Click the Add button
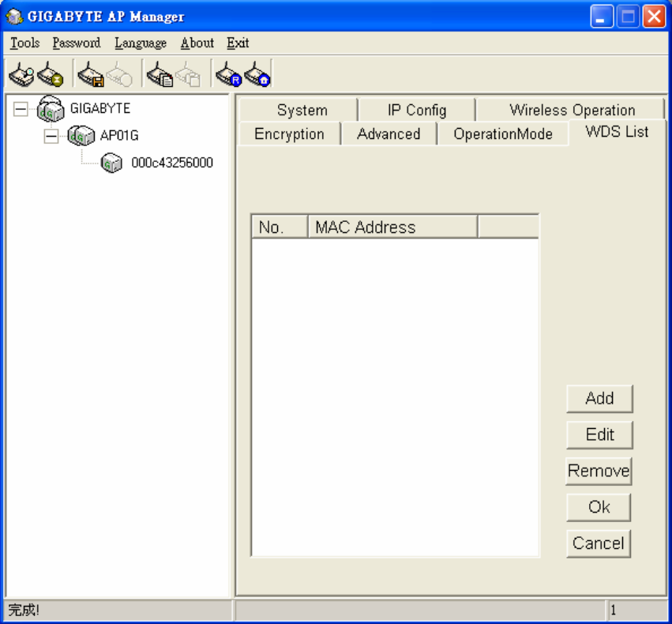The height and width of the screenshot is (624, 672). point(599,399)
